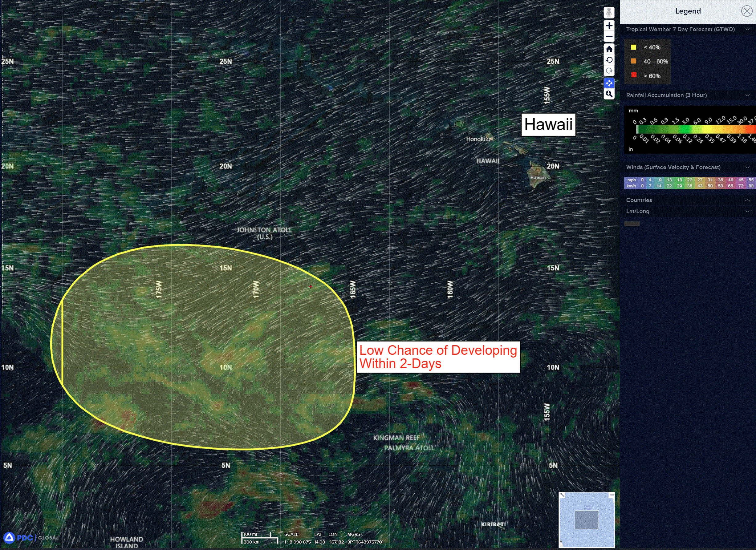Image resolution: width=756 pixels, height=550 pixels.
Task: Click the Honolulu label on map
Action: 479,139
